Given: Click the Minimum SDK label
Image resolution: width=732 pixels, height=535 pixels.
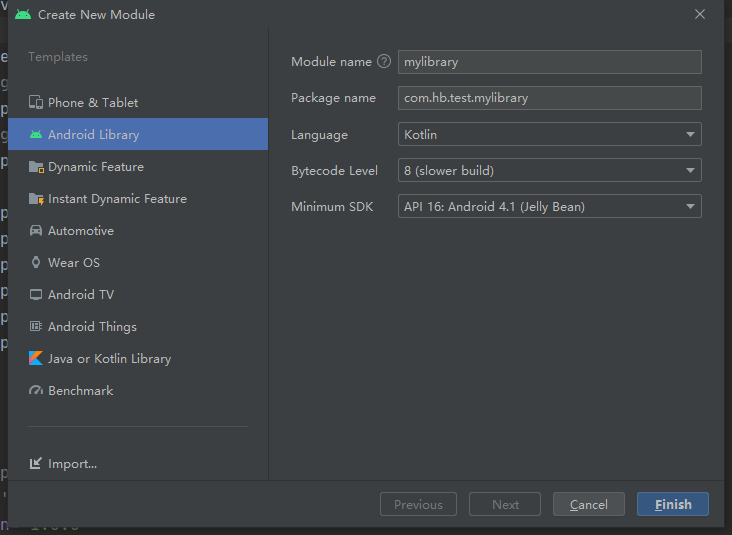Looking at the screenshot, I should point(332,206).
